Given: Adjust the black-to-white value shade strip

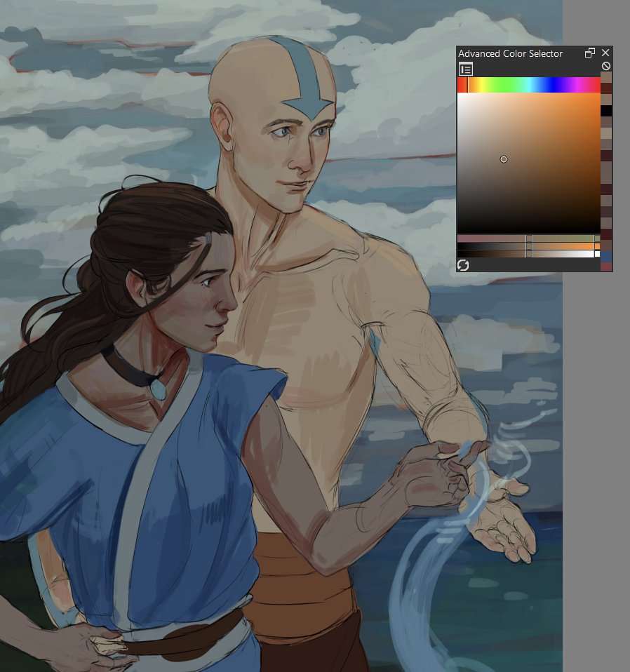Looking at the screenshot, I should 528,254.
